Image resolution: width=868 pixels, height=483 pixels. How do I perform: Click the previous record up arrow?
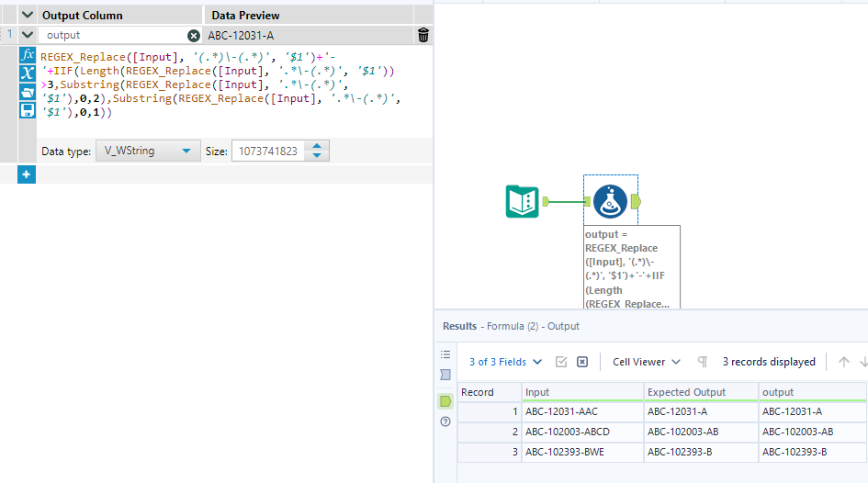(843, 362)
